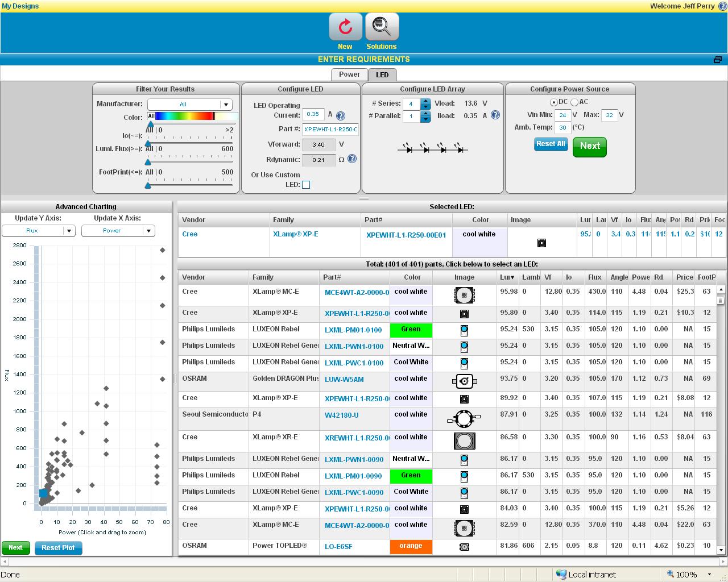The height and width of the screenshot is (582, 728).
Task: Click image of Cree MCE4WT 95.98 row
Action: 464,295
